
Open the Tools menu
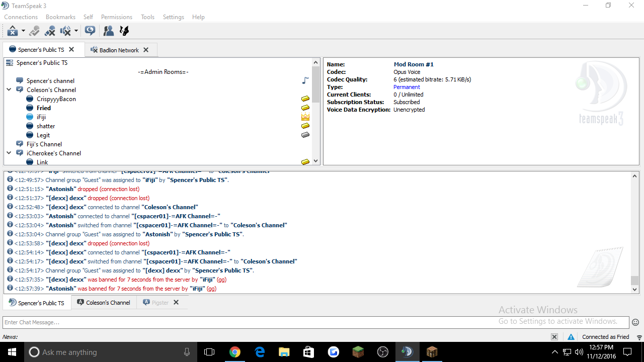tap(147, 17)
